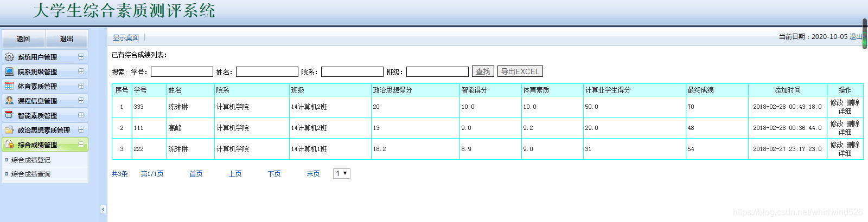Go to 首页 in pagination
The height and width of the screenshot is (222, 868).
coord(196,174)
